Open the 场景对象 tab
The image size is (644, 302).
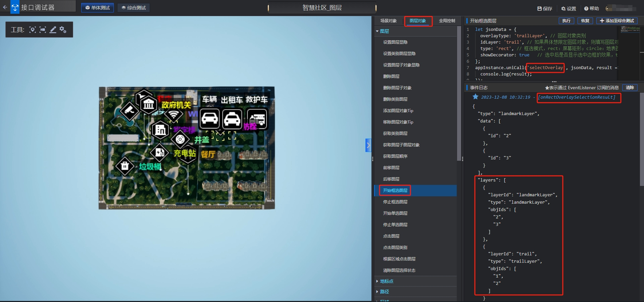point(388,21)
